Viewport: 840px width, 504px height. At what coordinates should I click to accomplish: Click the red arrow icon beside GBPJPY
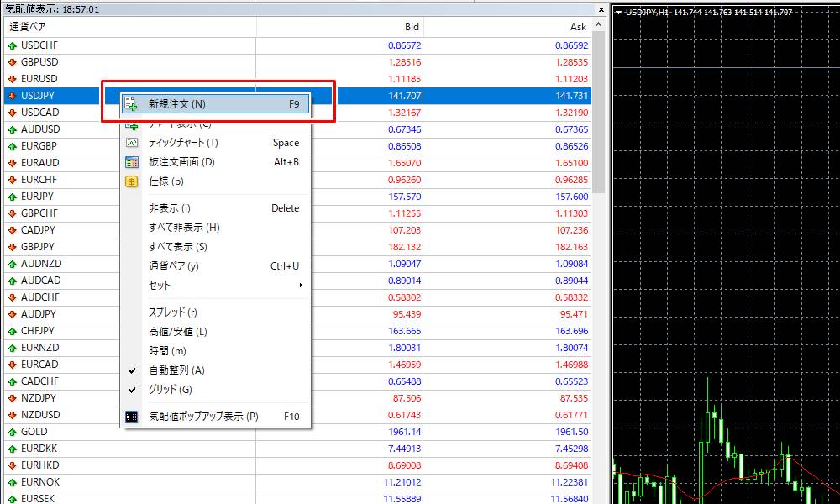click(x=10, y=246)
